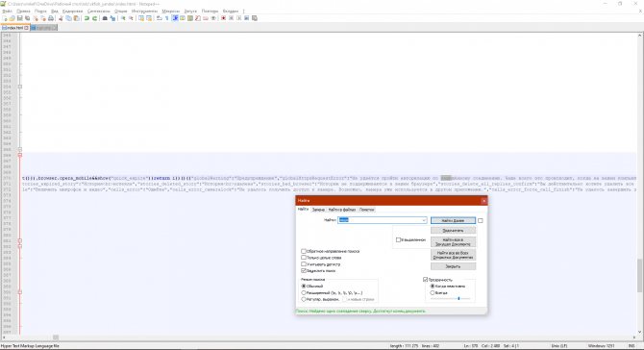Click the 'Закрыть' button in Find dialog
This screenshot has height=350, width=644.
453,266
